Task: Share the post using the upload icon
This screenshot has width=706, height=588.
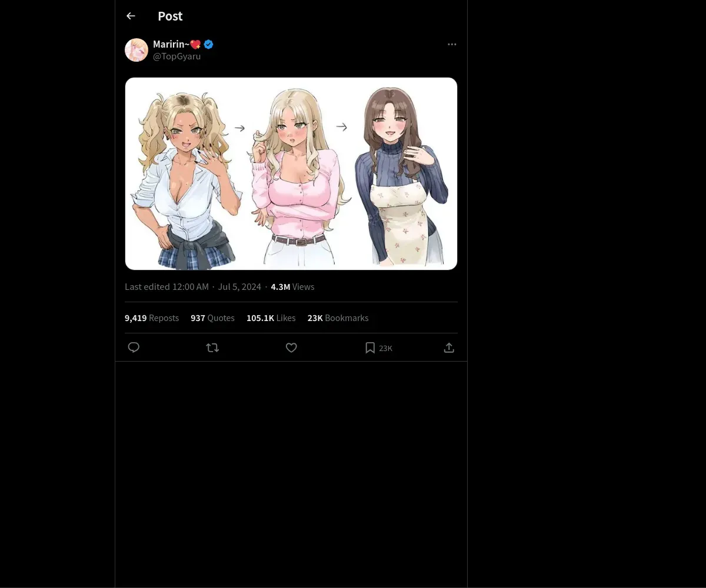Action: click(x=449, y=348)
